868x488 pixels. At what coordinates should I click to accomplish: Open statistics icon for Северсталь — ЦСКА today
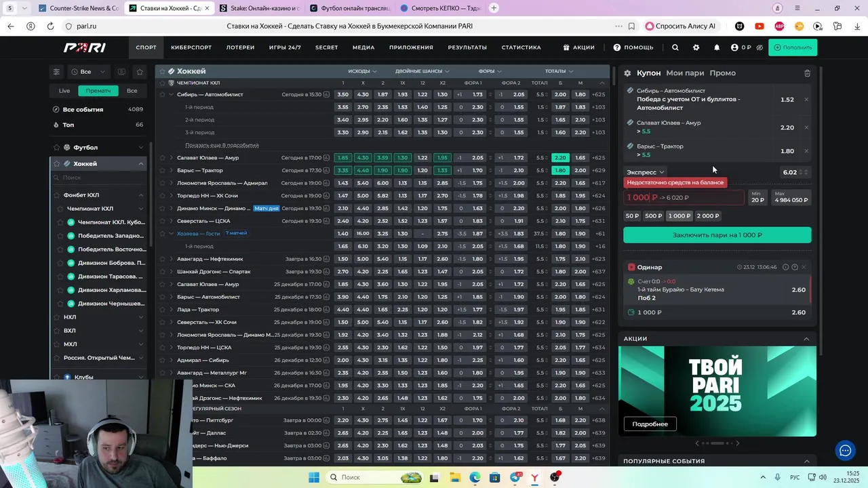click(x=326, y=221)
